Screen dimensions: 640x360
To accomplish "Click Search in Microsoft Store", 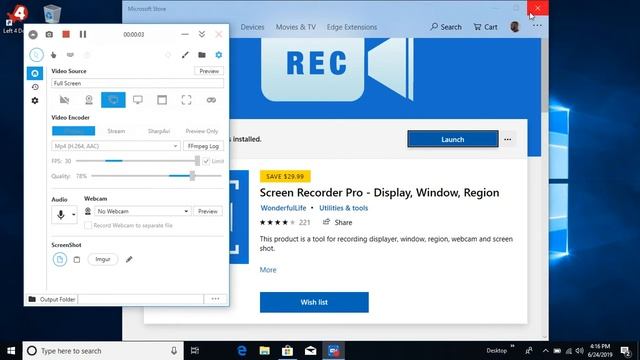I will click(x=446, y=27).
